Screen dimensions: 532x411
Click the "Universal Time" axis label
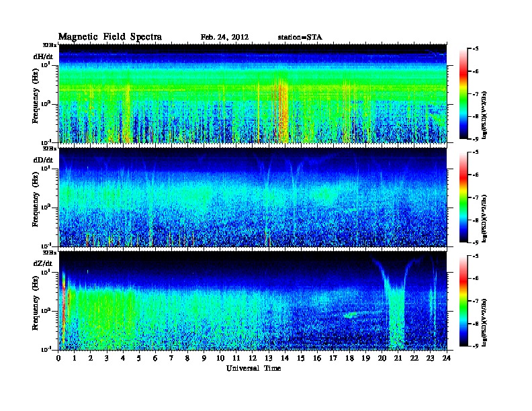pyautogui.click(x=253, y=368)
